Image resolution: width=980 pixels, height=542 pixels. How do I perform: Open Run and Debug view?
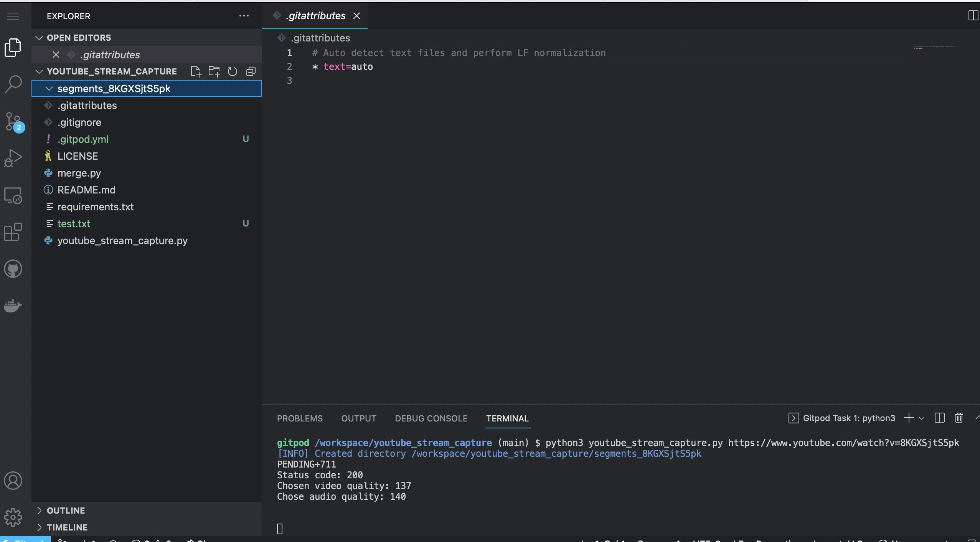point(13,158)
